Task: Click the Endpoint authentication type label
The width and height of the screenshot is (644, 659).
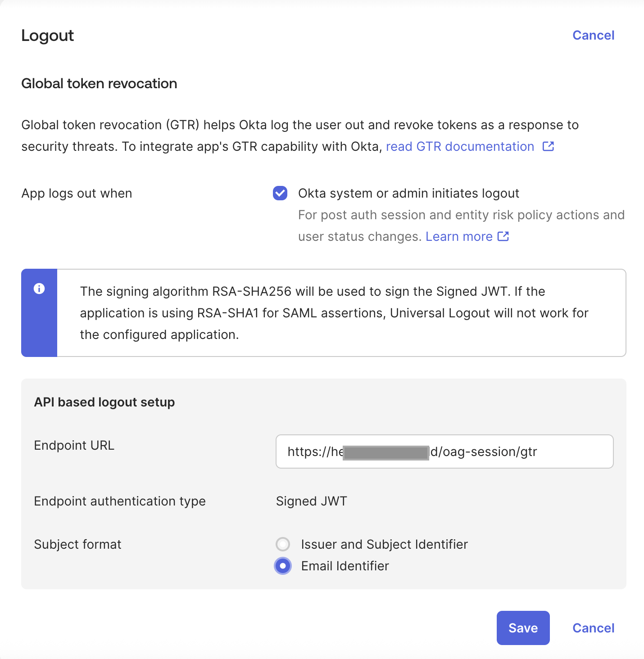Action: click(119, 501)
